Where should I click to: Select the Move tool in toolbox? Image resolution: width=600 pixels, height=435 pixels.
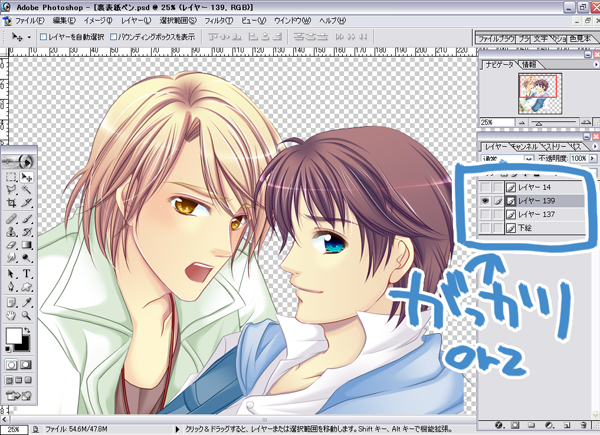click(x=26, y=177)
